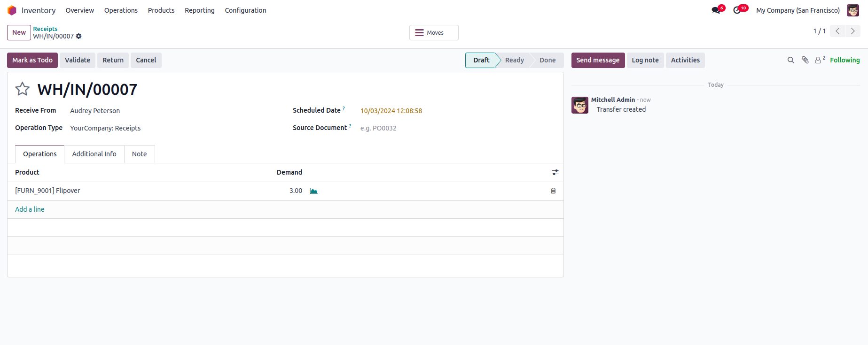
Task: Click the favorite star next to WH/IN/00007
Action: [x=23, y=89]
